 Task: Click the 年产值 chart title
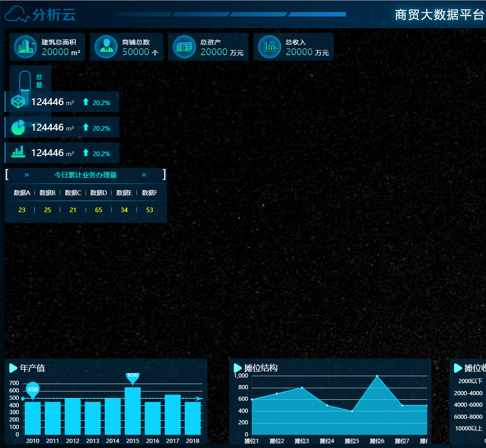coord(32,368)
